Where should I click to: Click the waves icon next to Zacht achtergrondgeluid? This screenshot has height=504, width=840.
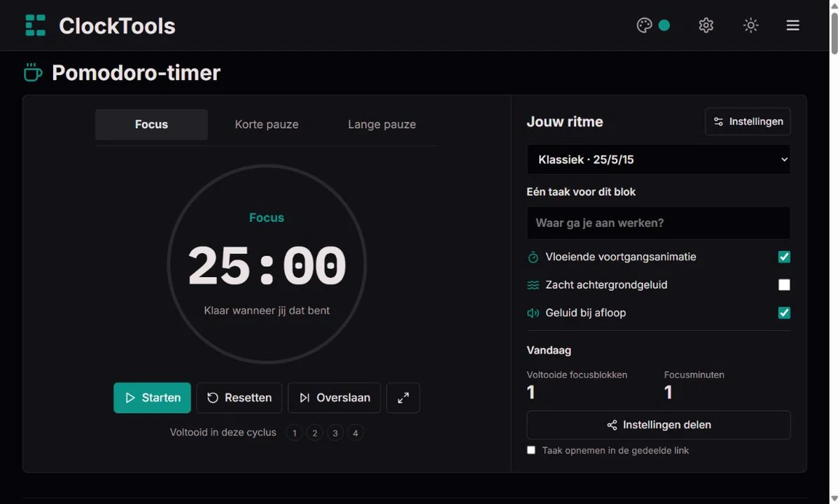pos(533,285)
